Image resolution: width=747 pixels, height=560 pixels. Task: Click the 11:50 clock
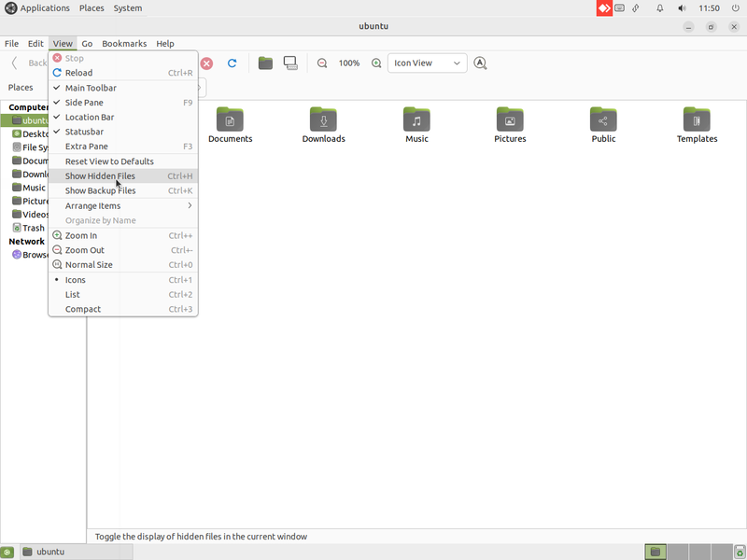(x=709, y=8)
